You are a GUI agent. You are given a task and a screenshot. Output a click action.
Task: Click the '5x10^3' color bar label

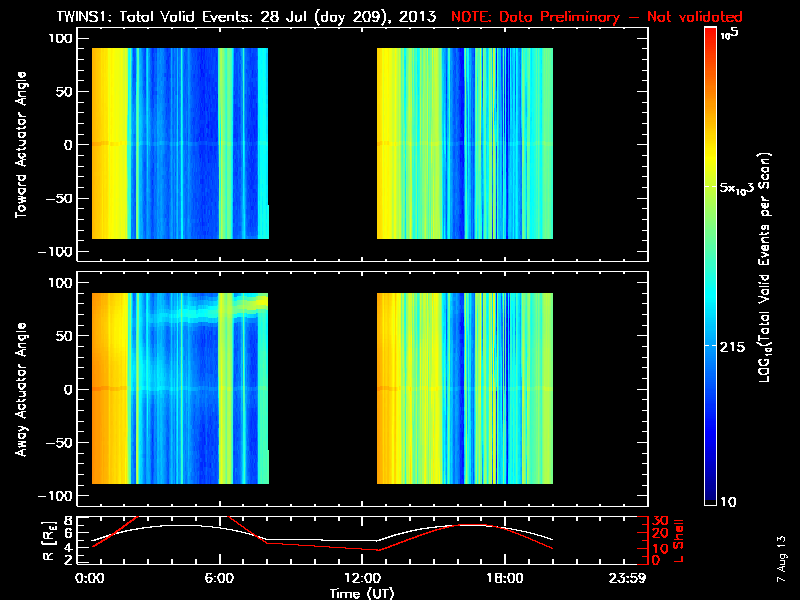pyautogui.click(x=736, y=188)
